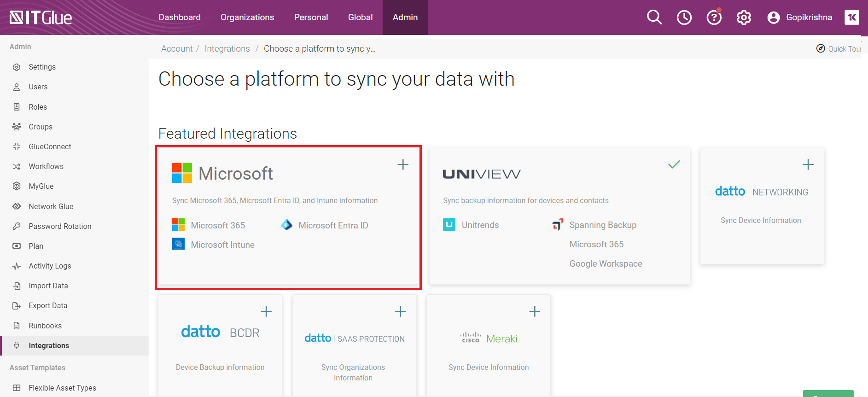The height and width of the screenshot is (397, 868).
Task: Open GlueConnect in sidebar
Action: [50, 146]
